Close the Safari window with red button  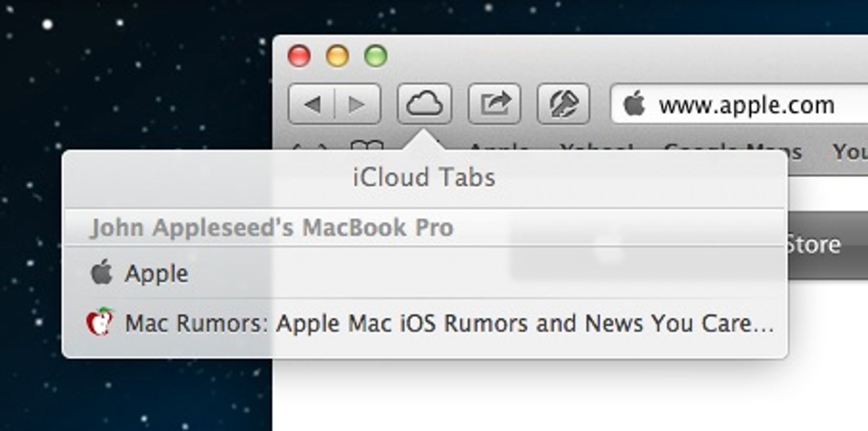coord(299,56)
